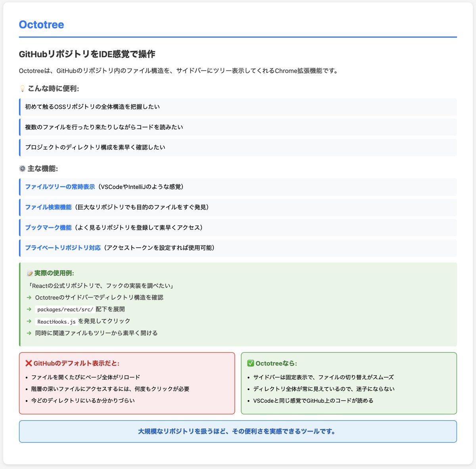Click 主な機能 heading text
Image resolution: width=476 pixels, height=469 pixels.
click(42, 169)
